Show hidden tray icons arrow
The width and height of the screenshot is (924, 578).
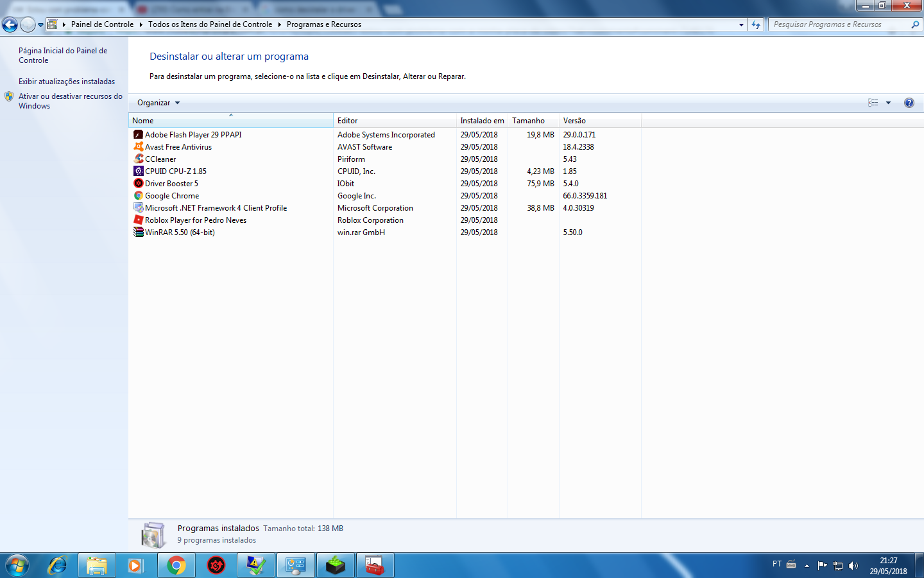[x=807, y=566]
